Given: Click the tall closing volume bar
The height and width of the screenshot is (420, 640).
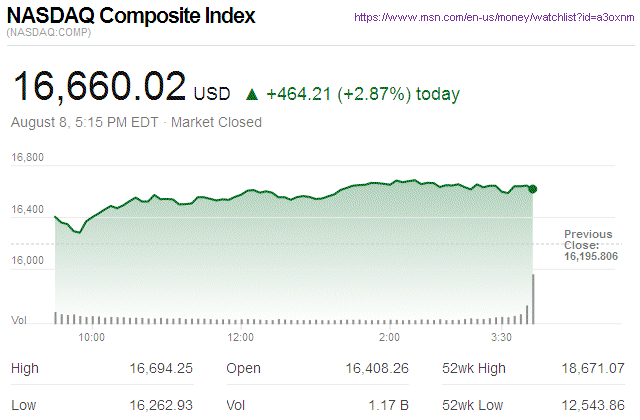Looking at the screenshot, I should [535, 299].
